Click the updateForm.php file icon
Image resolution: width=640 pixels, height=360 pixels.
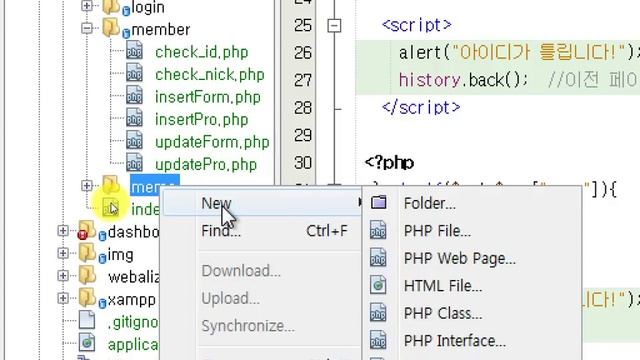click(134, 140)
